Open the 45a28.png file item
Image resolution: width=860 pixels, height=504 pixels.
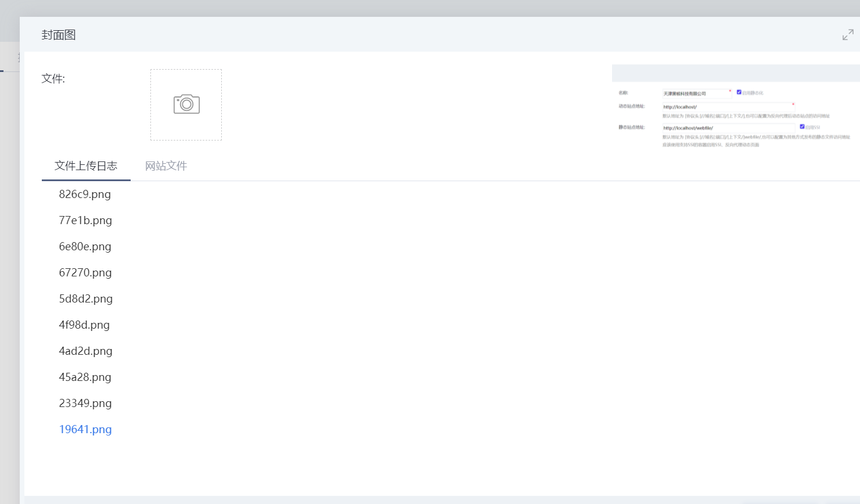85,377
